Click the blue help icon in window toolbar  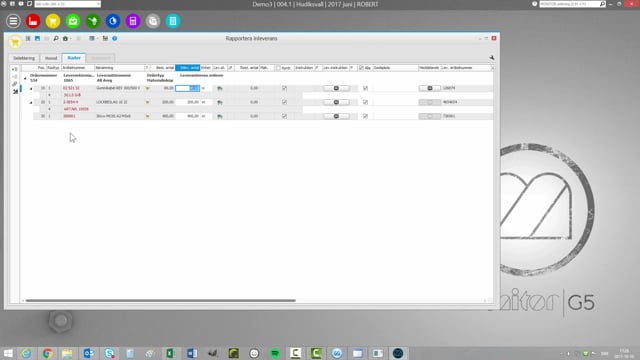[x=115, y=38]
